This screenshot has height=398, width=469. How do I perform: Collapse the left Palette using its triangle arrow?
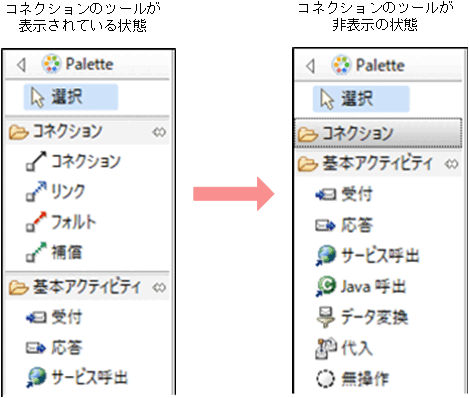click(x=22, y=65)
